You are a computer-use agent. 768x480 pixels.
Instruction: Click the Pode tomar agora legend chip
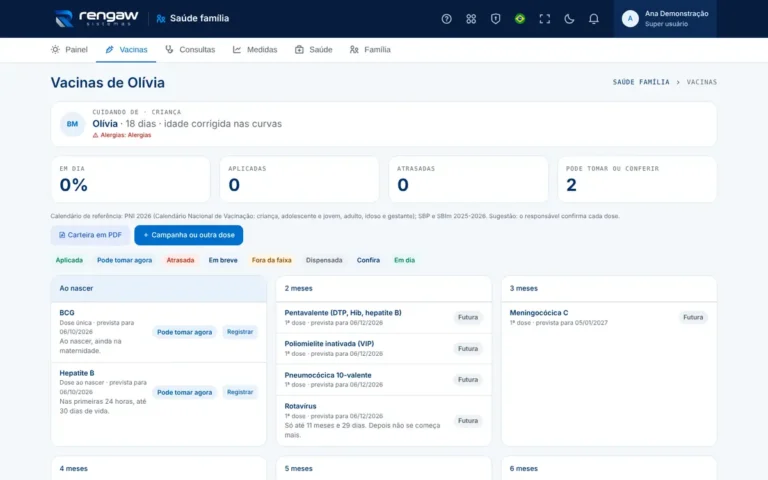click(x=124, y=260)
